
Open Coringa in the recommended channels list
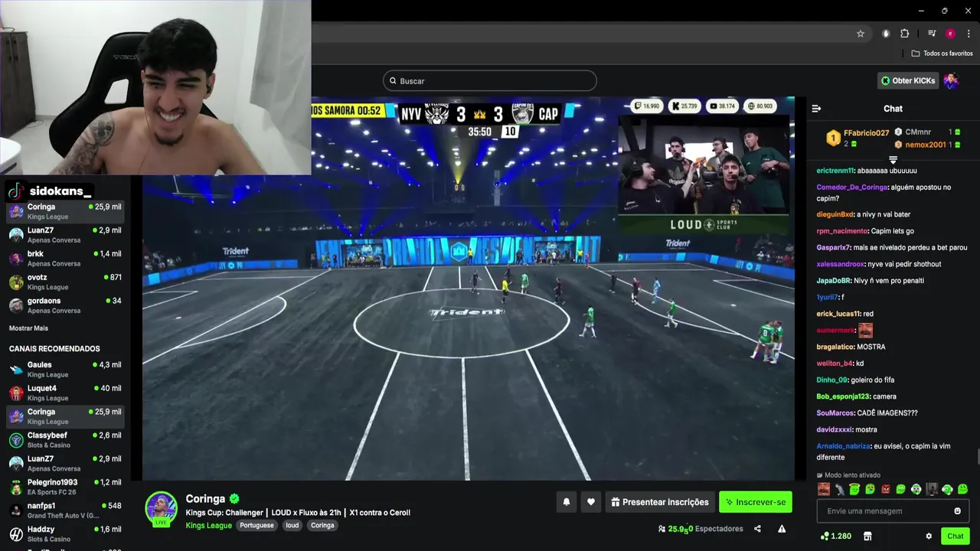click(x=65, y=416)
